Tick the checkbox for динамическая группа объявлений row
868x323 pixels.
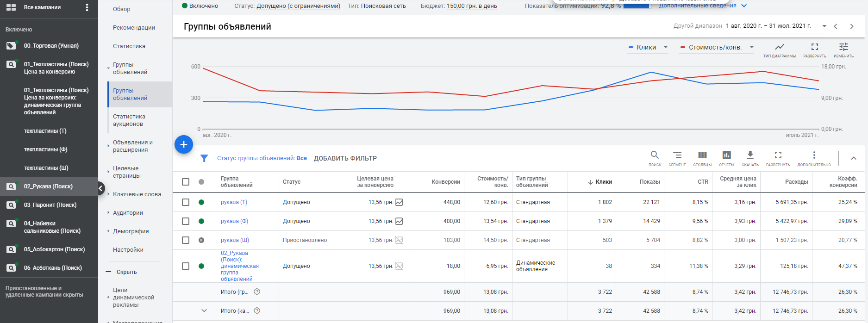(x=186, y=266)
